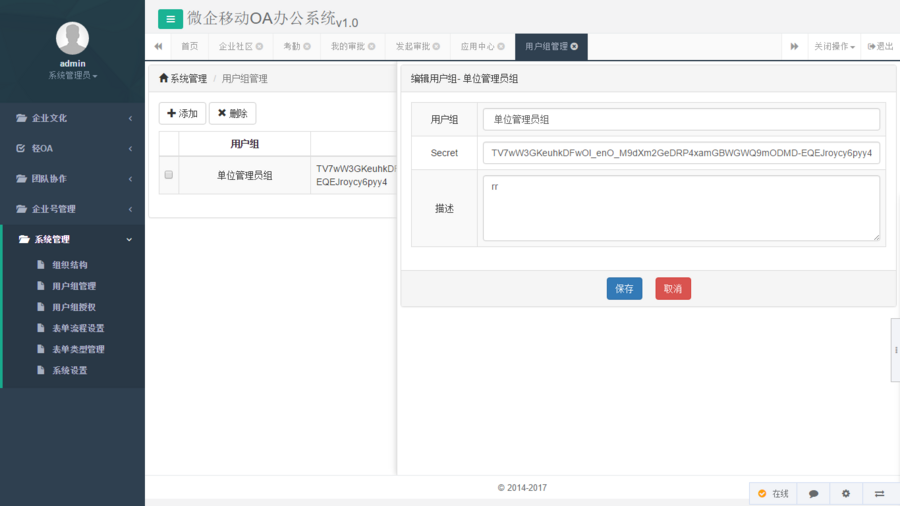This screenshot has height=506, width=900.
Task: Click the 企业文化 folder icon
Action: pos(21,118)
